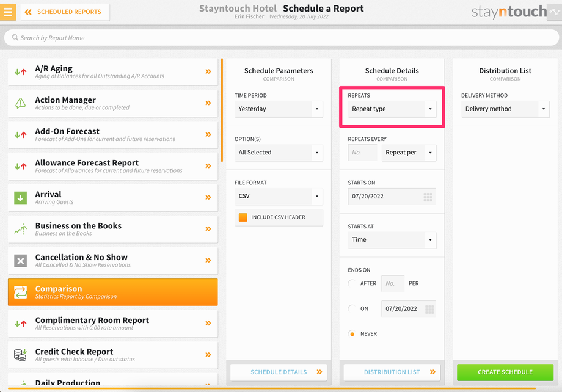562x392 pixels.
Task: Select Ends On date radio button
Action: coord(352,308)
